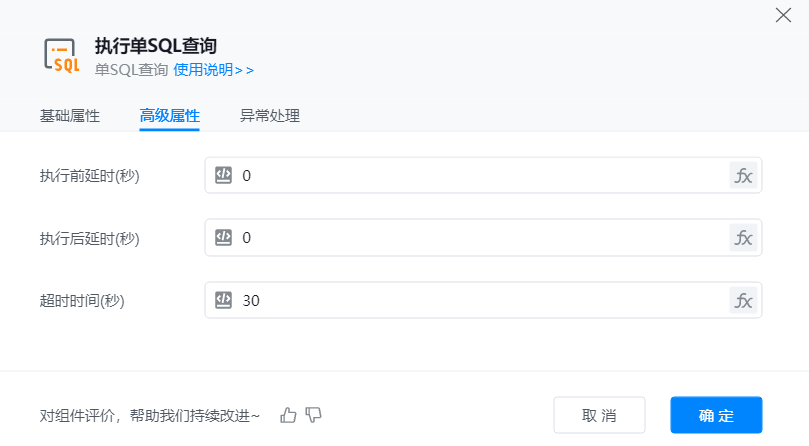
Task: Click fx button for 超时时间 field
Action: [x=743, y=300]
